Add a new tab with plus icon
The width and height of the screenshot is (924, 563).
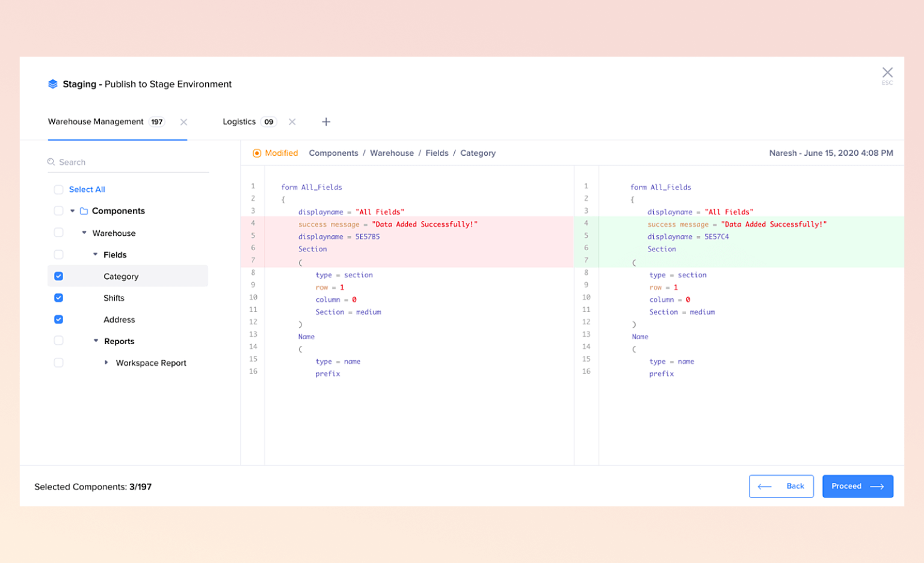(326, 122)
